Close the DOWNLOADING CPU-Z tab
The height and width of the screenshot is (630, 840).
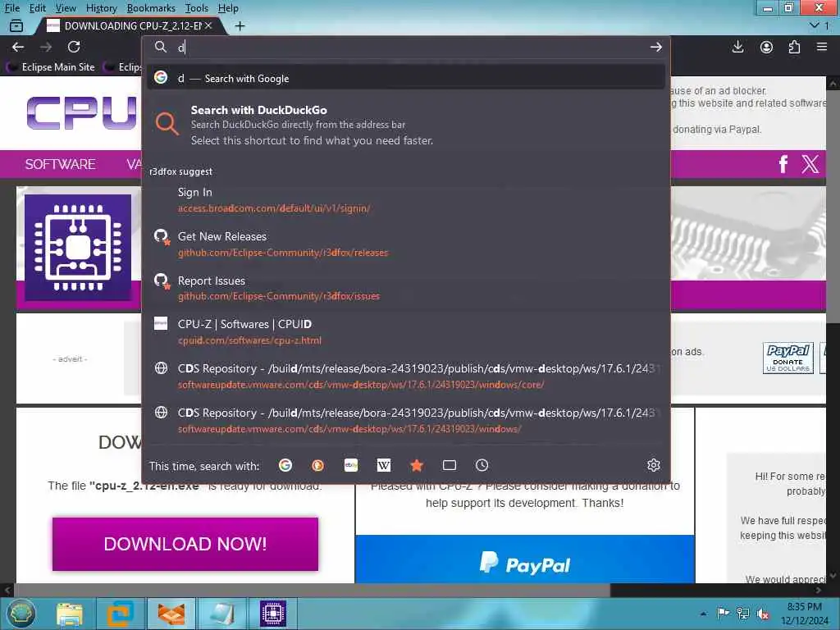coord(208,25)
